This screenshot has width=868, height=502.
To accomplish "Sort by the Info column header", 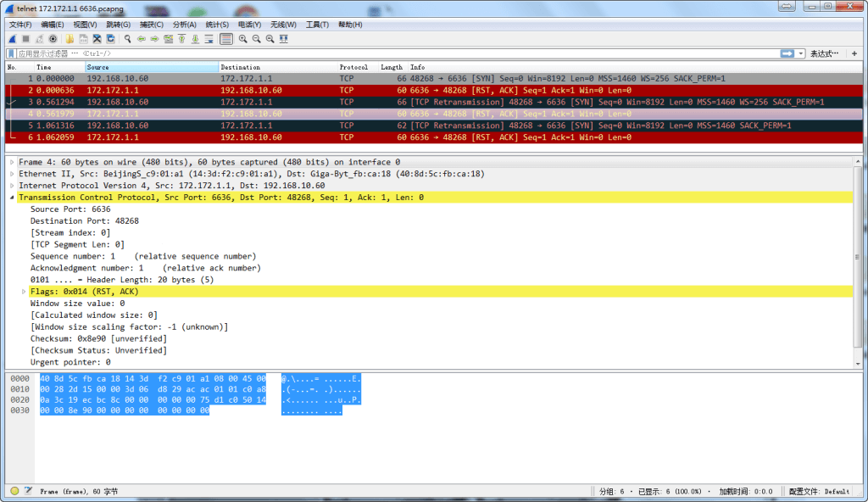I will [636, 67].
